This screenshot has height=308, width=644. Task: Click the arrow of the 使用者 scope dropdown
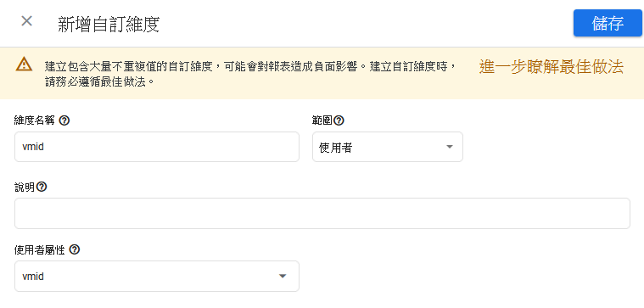tap(450, 147)
